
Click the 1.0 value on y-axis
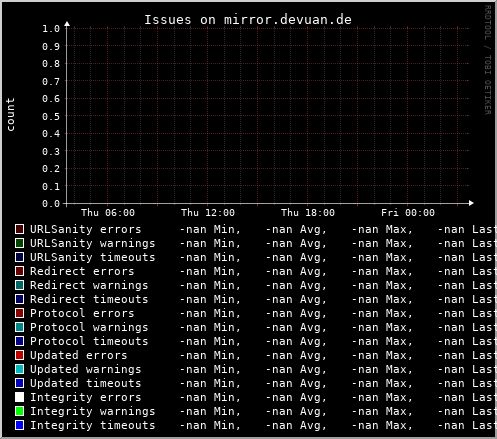pos(51,29)
